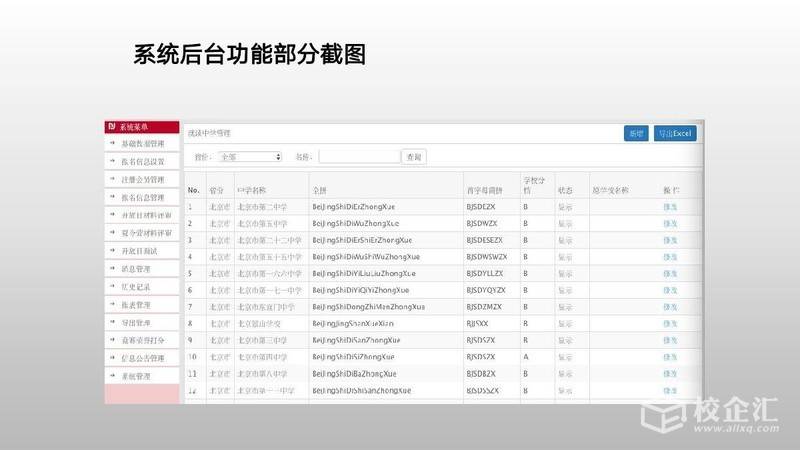
Task: Focus the 名称 search input field
Action: [359, 157]
